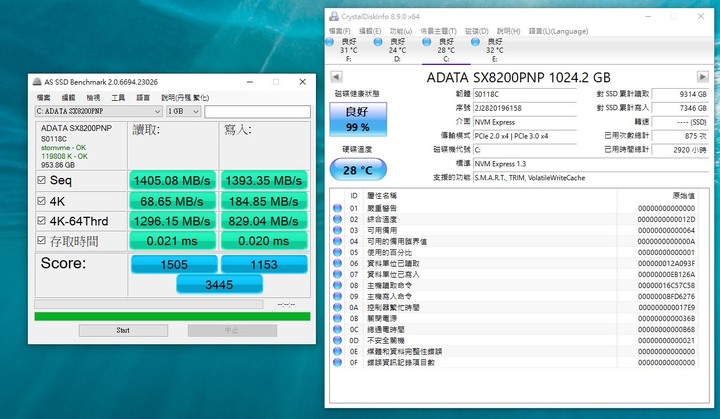720x419 pixels.
Task: Click the 中止 abort button
Action: pyautogui.click(x=232, y=330)
